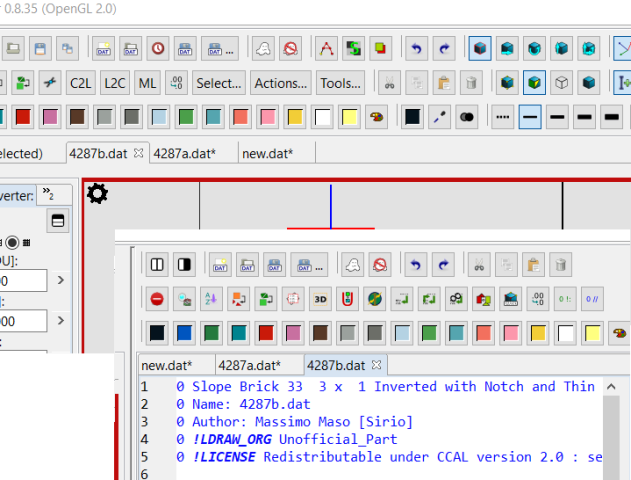Click the red clock icon in top toolbar
Screen dimensions: 631x480
158,48
